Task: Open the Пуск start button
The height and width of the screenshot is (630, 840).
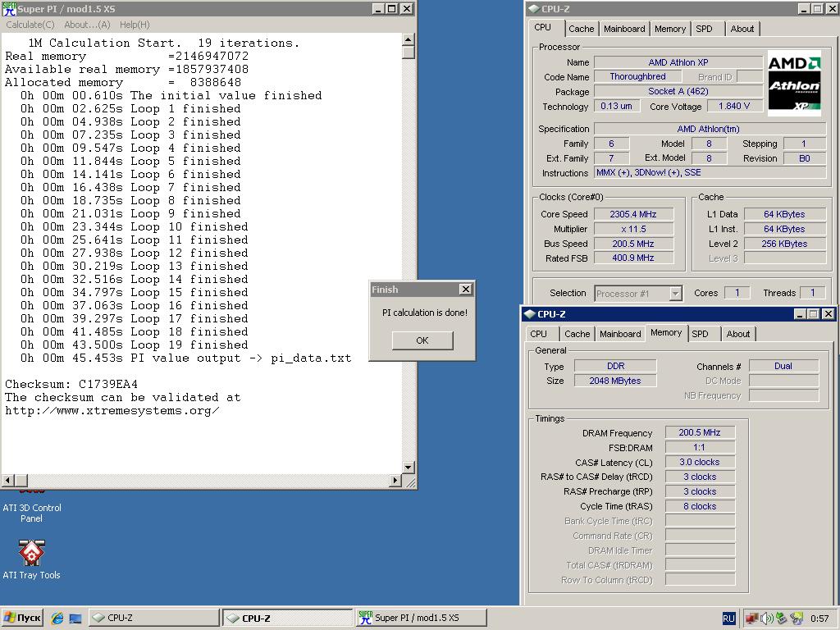Action: click(x=22, y=618)
